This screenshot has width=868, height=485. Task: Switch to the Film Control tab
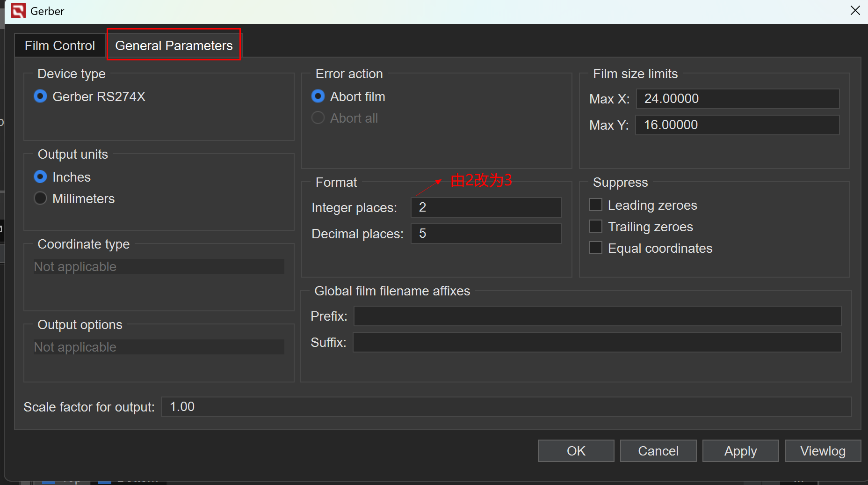(x=60, y=45)
